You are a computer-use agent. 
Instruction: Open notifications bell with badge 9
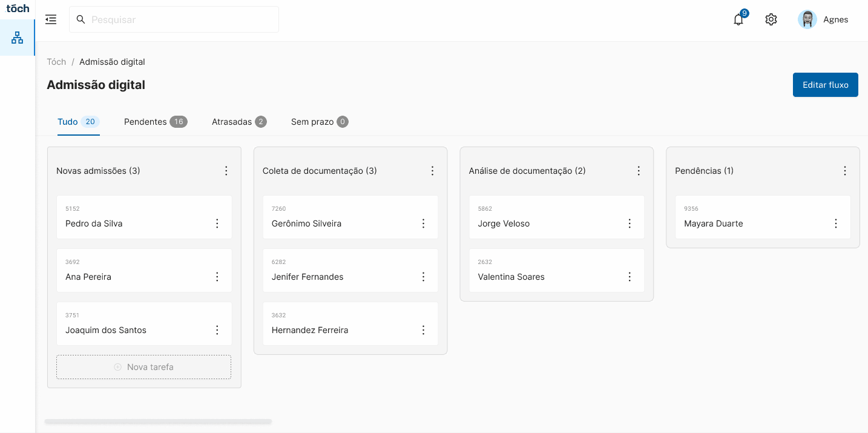pyautogui.click(x=738, y=19)
